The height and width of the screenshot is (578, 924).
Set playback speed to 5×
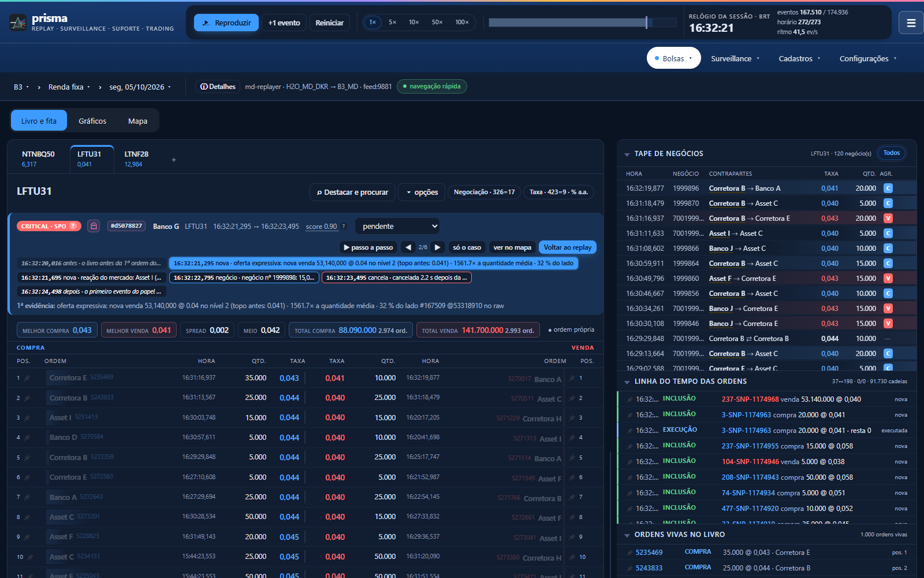pyautogui.click(x=393, y=23)
